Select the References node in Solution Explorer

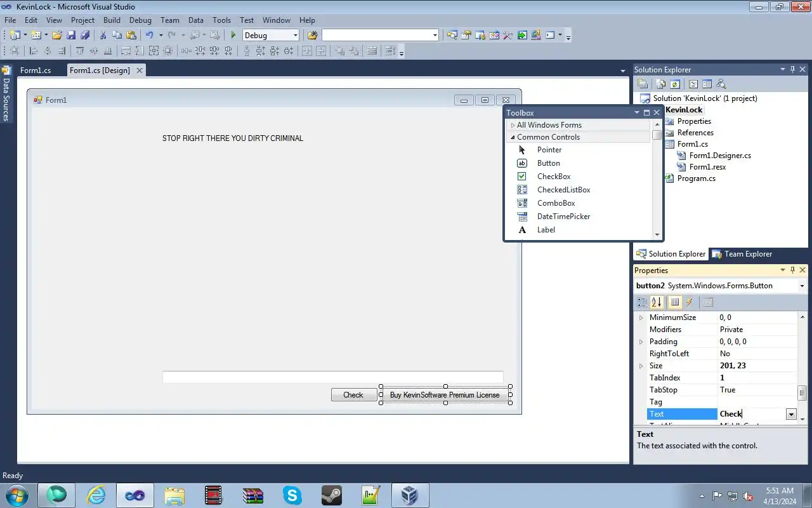695,133
